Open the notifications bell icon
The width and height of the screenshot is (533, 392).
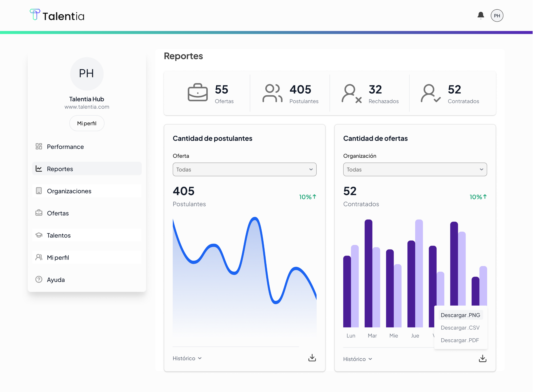click(481, 15)
